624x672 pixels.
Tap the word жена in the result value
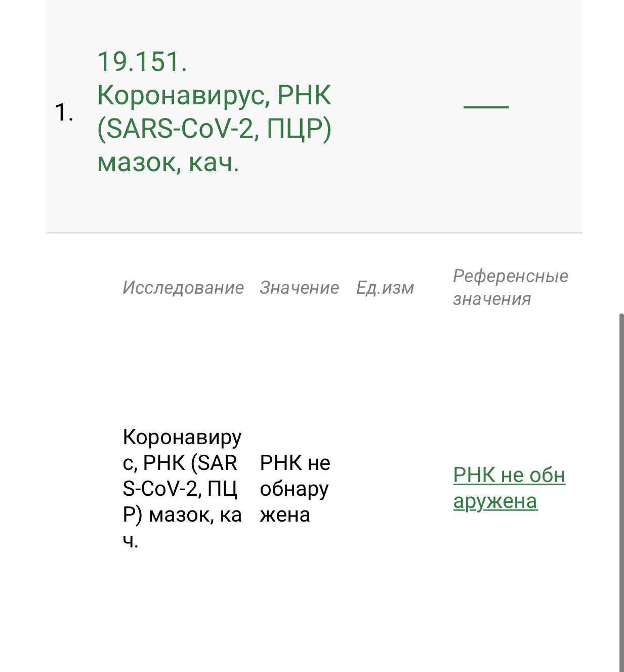[285, 515]
